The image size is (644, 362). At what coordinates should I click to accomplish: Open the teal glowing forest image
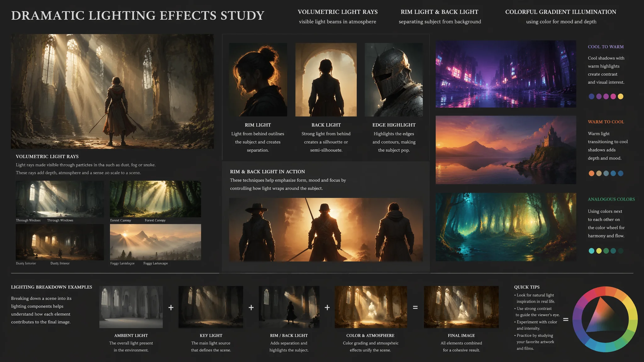tap(506, 227)
